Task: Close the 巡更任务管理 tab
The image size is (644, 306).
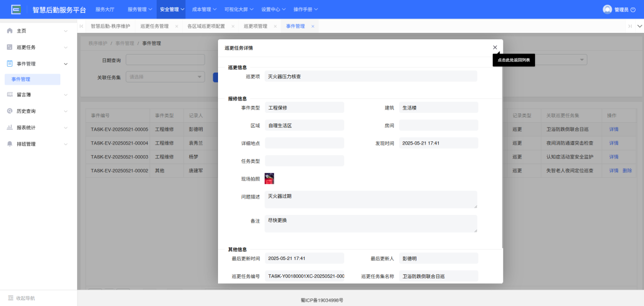Action: tap(177, 26)
